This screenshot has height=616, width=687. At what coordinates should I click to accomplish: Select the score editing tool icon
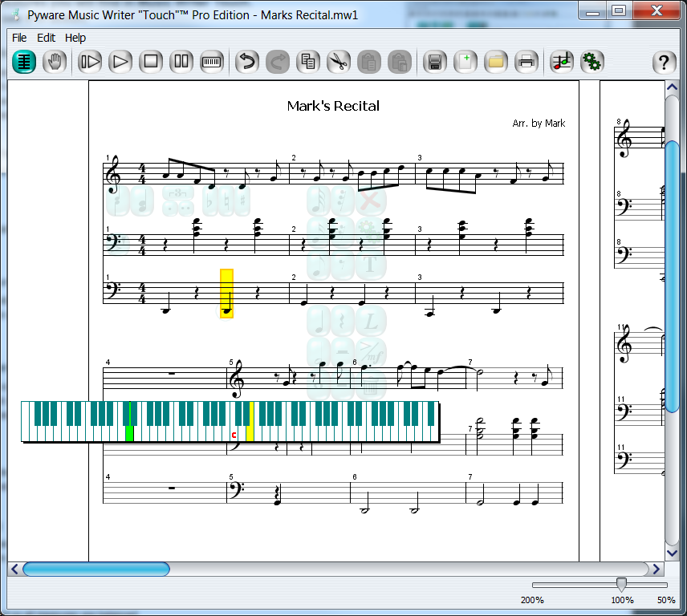pos(24,62)
